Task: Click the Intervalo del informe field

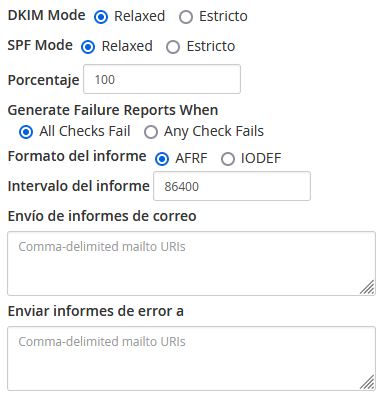Action: tap(232, 186)
